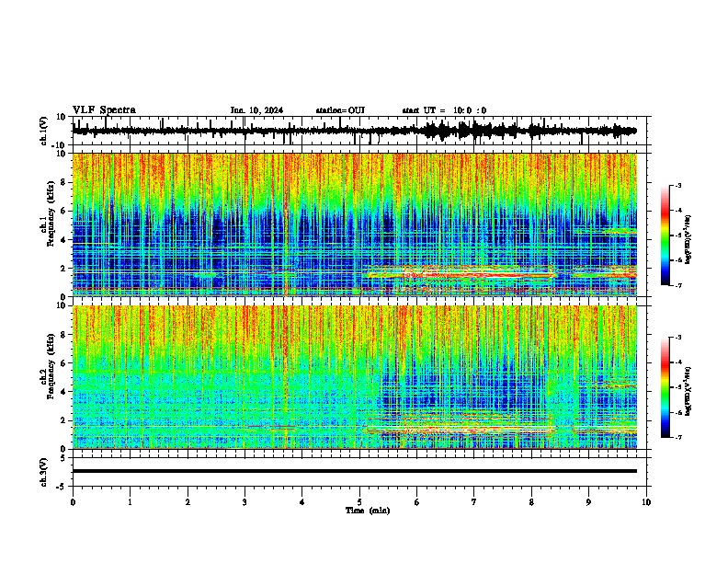Click the time axis tick label "4"
This screenshot has width=728, height=563.
(x=302, y=502)
